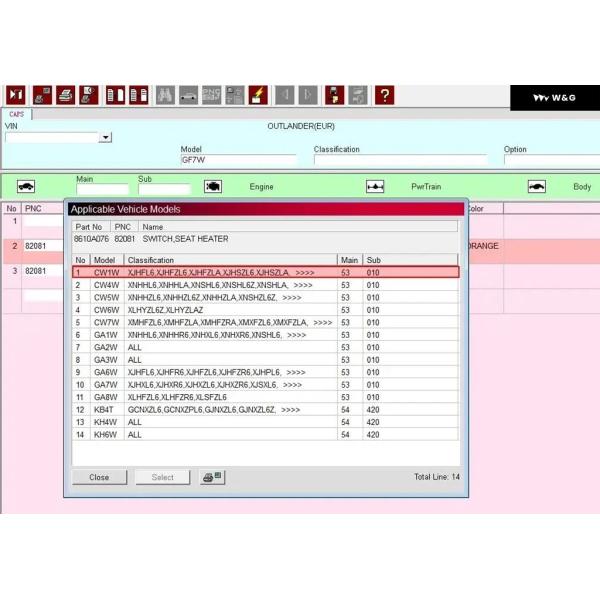Click the grayed Select button
This screenshot has width=600, height=600.
point(163,477)
